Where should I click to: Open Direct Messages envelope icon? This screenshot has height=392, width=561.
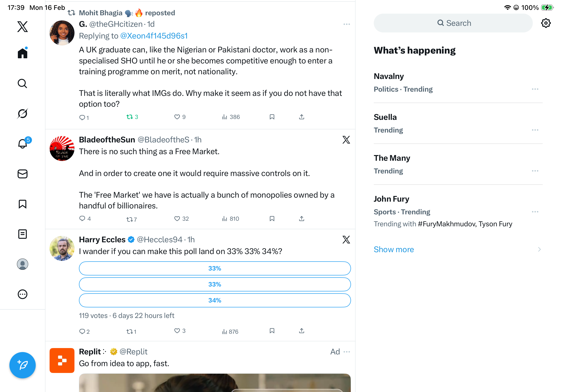click(23, 174)
